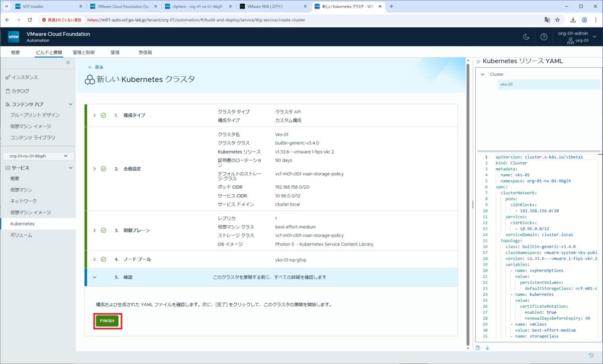Switch to the ビルドと展開 tab

(x=49, y=52)
